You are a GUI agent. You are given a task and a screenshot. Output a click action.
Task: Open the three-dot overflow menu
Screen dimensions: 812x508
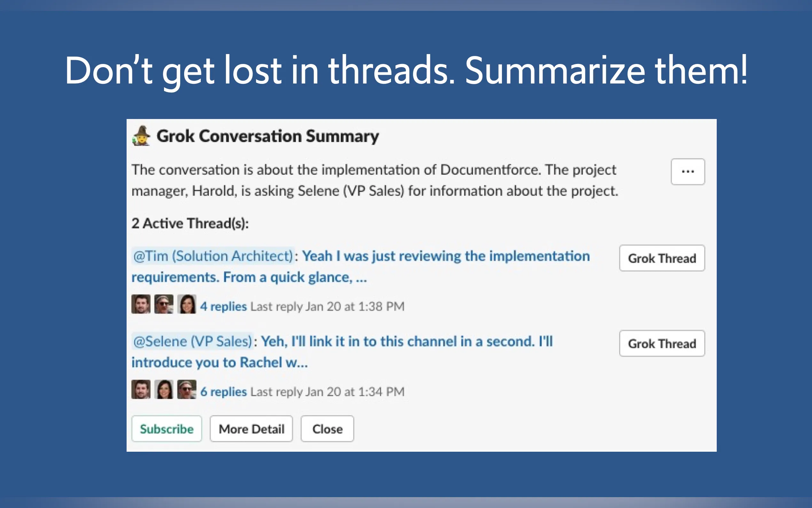[688, 172]
